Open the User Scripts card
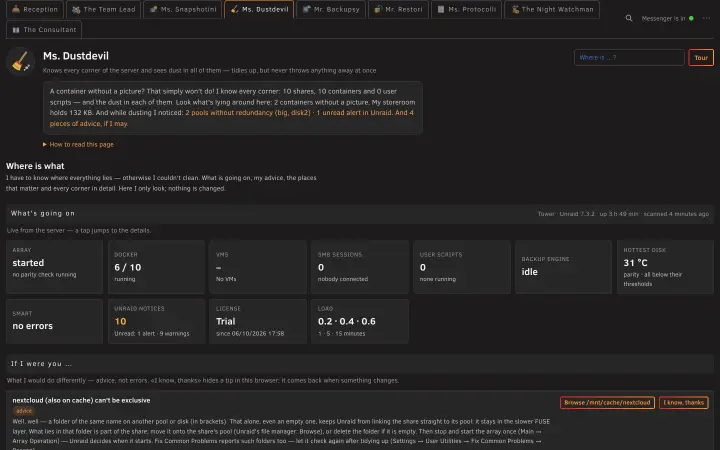 (462, 267)
